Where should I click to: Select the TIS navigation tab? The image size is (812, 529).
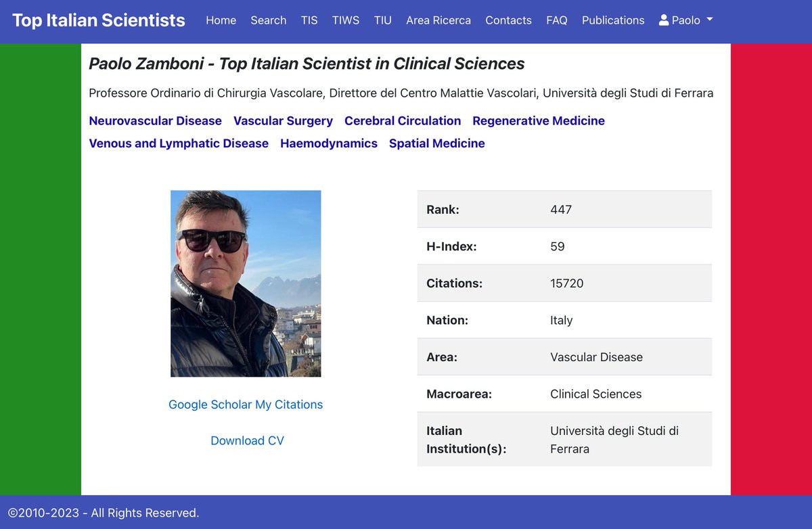pyautogui.click(x=309, y=20)
